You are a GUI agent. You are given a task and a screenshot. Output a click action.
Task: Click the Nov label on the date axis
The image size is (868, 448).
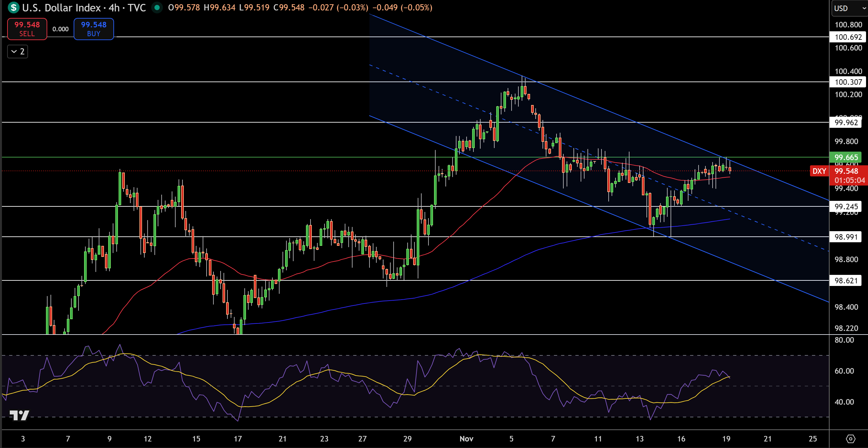pos(466,439)
